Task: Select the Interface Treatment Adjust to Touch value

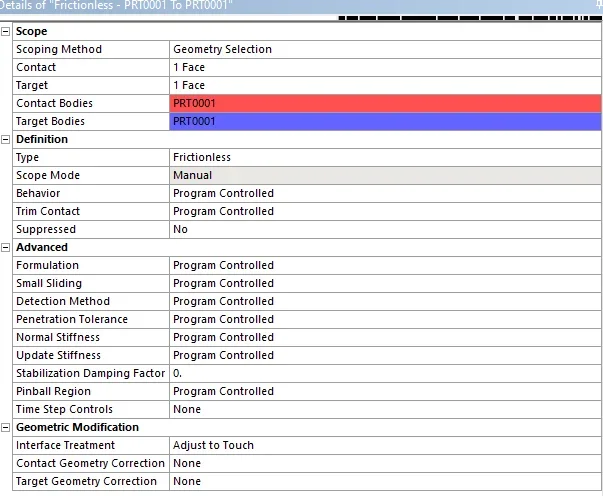Action: 385,446
